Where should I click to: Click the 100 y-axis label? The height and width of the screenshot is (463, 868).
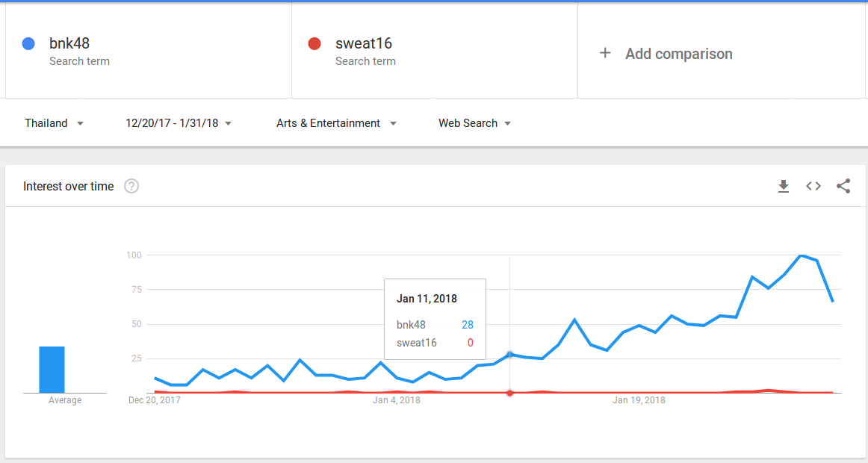pyautogui.click(x=134, y=255)
